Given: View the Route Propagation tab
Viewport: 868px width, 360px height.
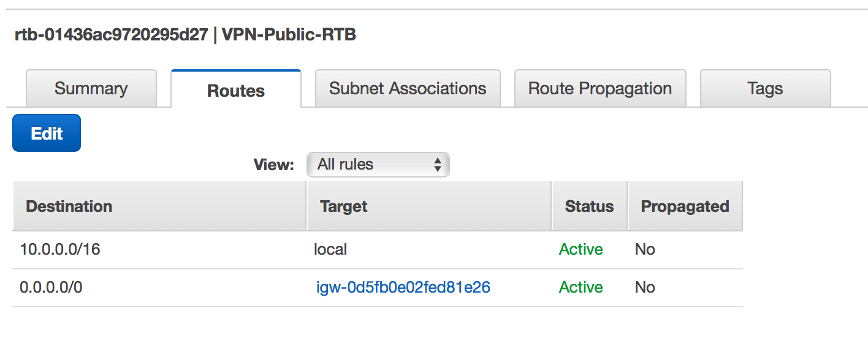Looking at the screenshot, I should [x=600, y=88].
